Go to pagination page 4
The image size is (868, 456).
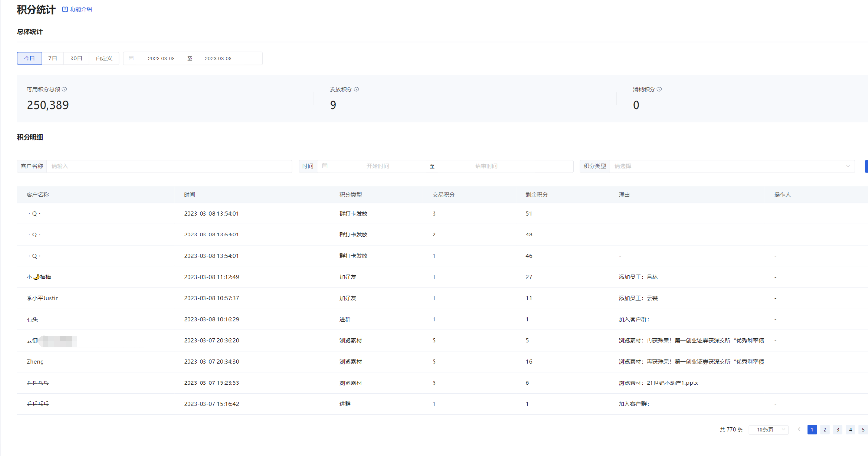point(851,429)
